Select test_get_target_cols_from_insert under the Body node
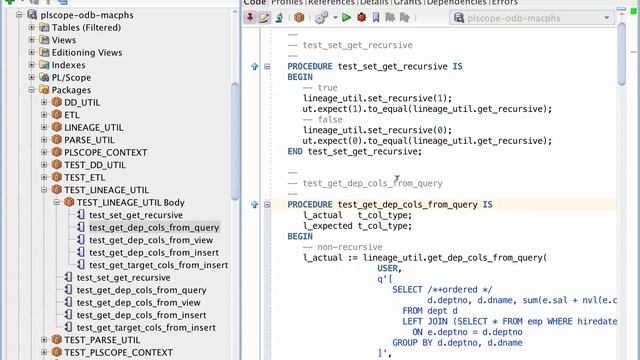The height and width of the screenshot is (360, 640). (x=158, y=265)
